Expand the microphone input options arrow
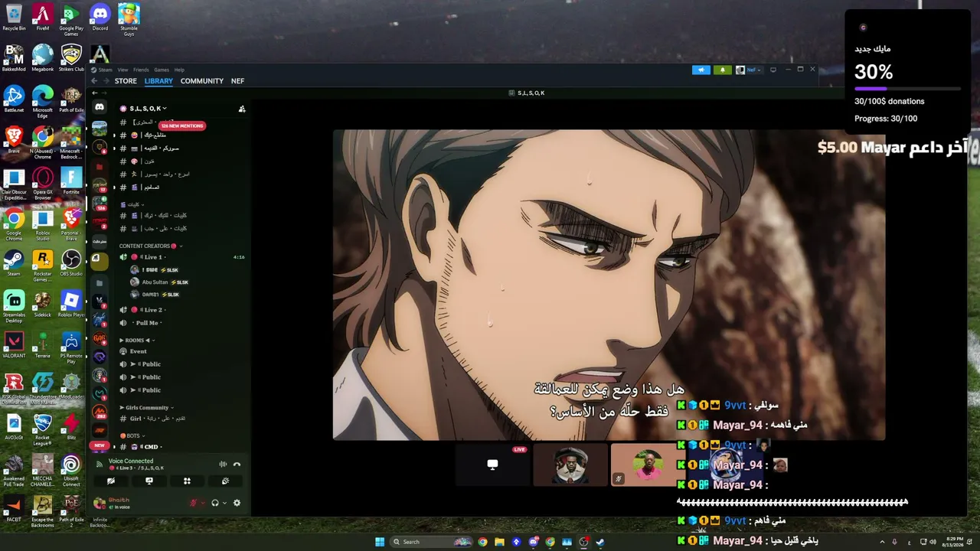980x551 pixels. click(203, 503)
